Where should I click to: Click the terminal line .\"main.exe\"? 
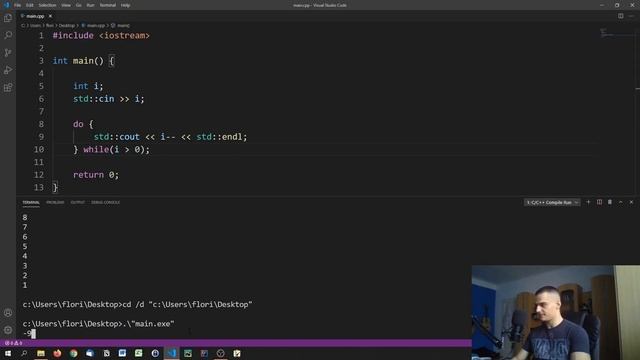(98, 324)
